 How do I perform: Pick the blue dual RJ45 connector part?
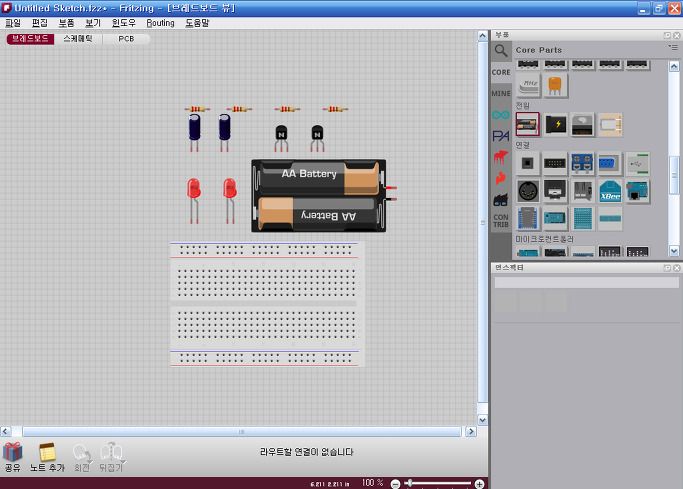[x=582, y=164]
